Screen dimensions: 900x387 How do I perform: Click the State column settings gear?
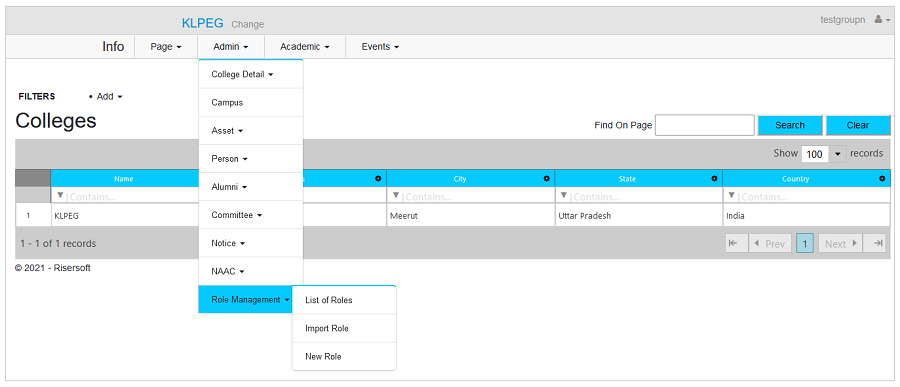(x=714, y=179)
